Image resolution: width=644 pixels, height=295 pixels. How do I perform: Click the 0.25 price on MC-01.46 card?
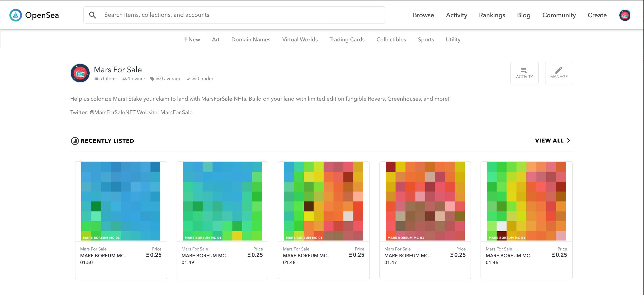(559, 255)
